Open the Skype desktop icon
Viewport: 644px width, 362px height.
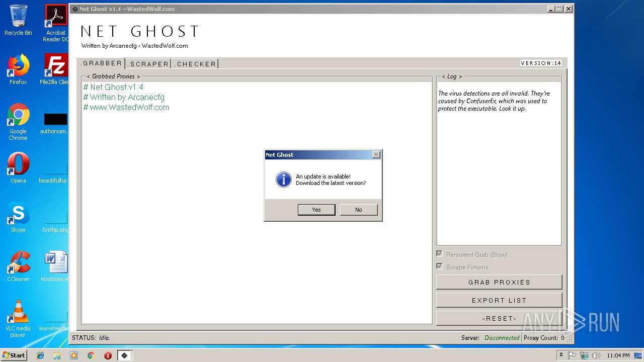[18, 217]
